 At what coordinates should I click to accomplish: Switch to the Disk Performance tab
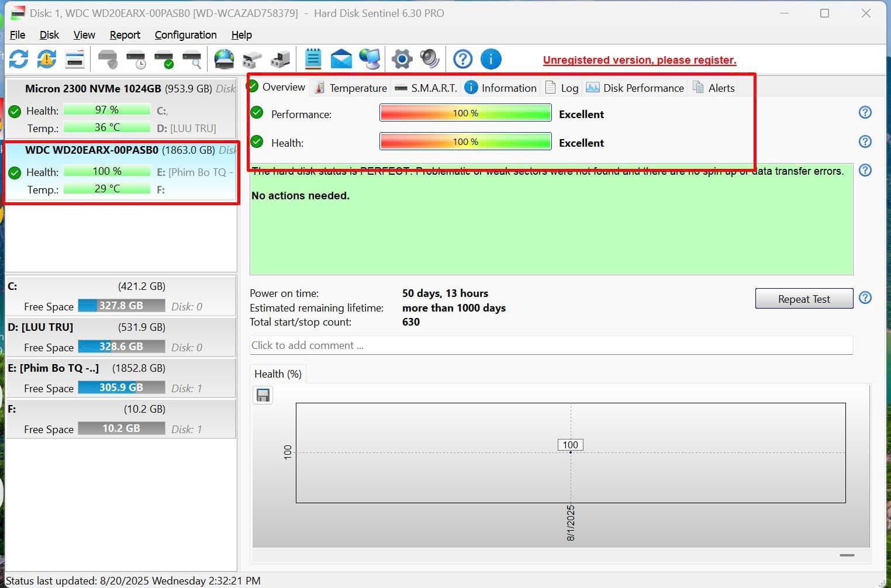tap(635, 88)
